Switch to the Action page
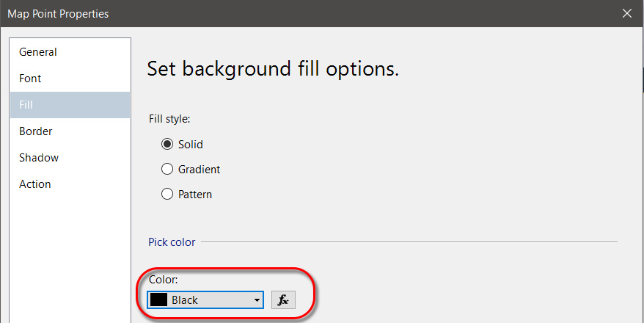This screenshot has width=644, height=323. [35, 184]
